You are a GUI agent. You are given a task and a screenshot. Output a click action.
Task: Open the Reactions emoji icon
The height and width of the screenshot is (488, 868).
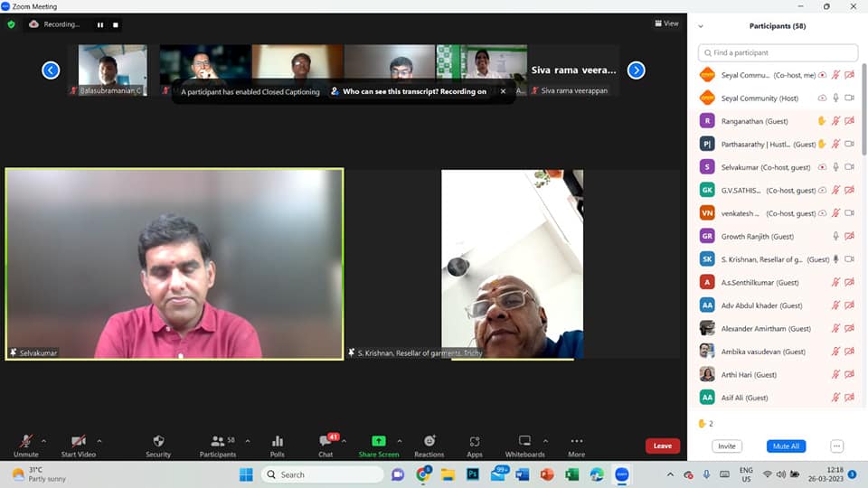click(429, 442)
